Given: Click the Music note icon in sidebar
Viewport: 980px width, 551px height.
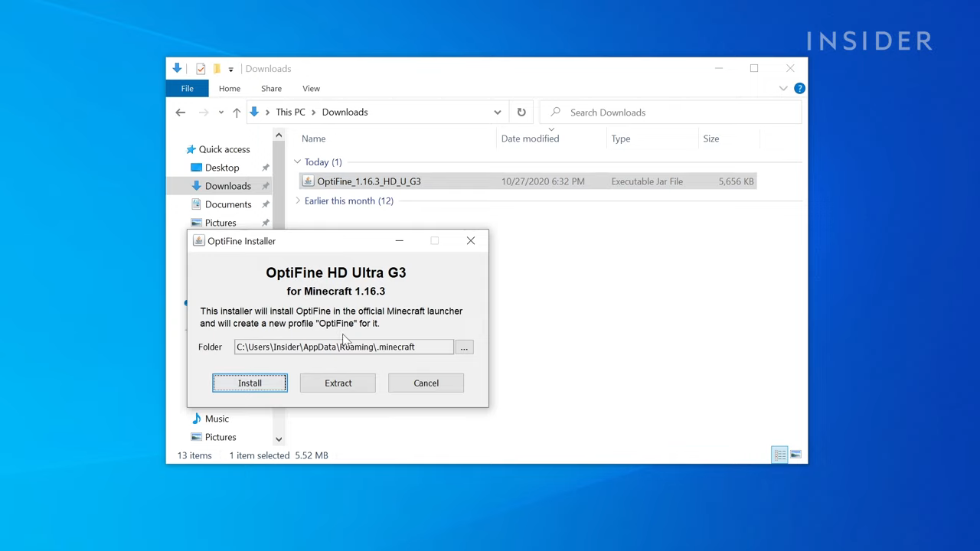Looking at the screenshot, I should (197, 419).
